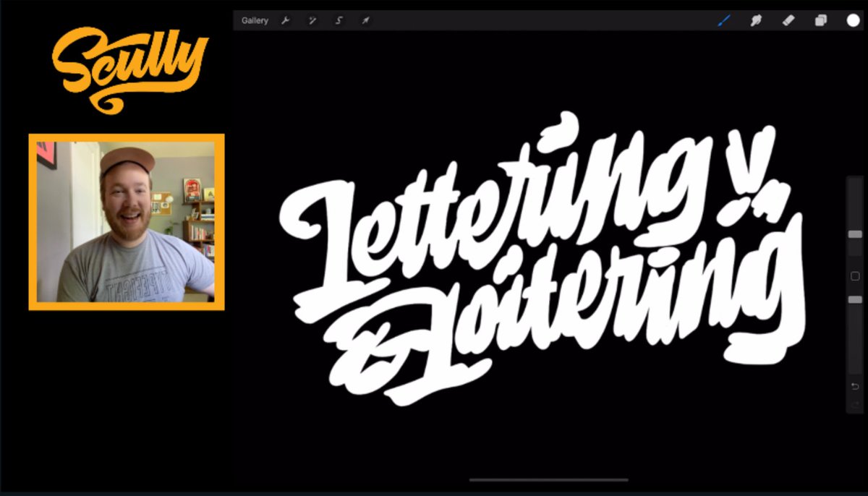Screen dimensions: 868x496
Task: Tap the undo arrow in sidebar
Action: click(x=855, y=386)
